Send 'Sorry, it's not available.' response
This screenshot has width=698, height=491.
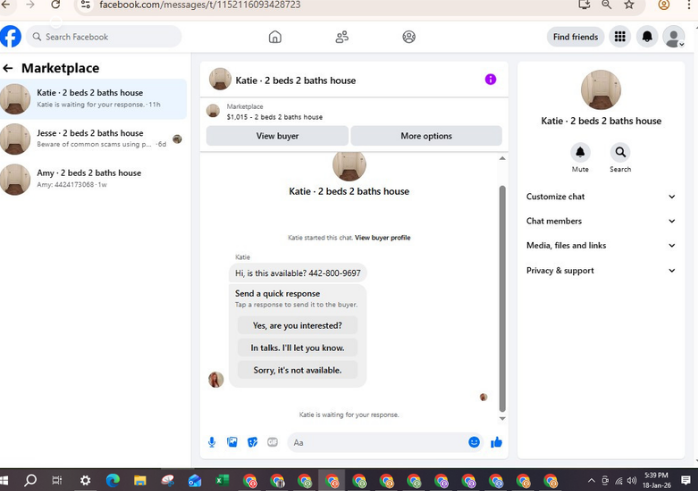tap(297, 370)
